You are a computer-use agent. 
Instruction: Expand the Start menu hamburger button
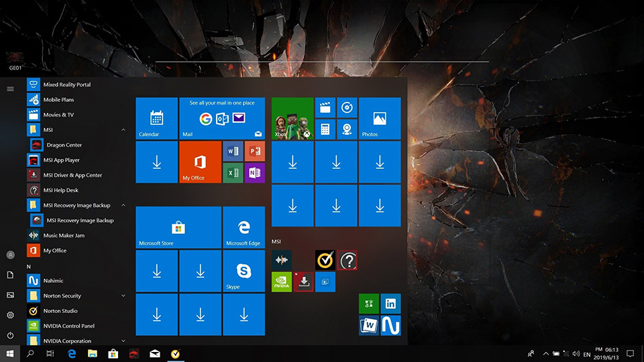[x=10, y=88]
